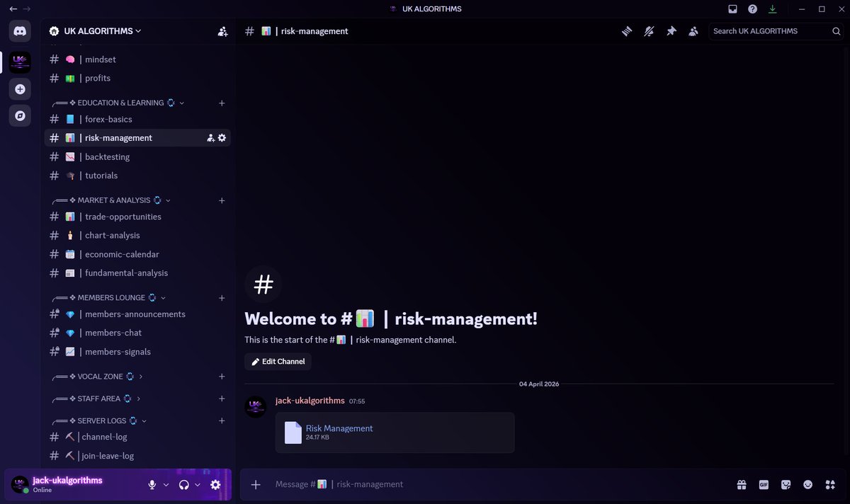Click the Edit Channel button
This screenshot has width=850, height=504.
(278, 362)
